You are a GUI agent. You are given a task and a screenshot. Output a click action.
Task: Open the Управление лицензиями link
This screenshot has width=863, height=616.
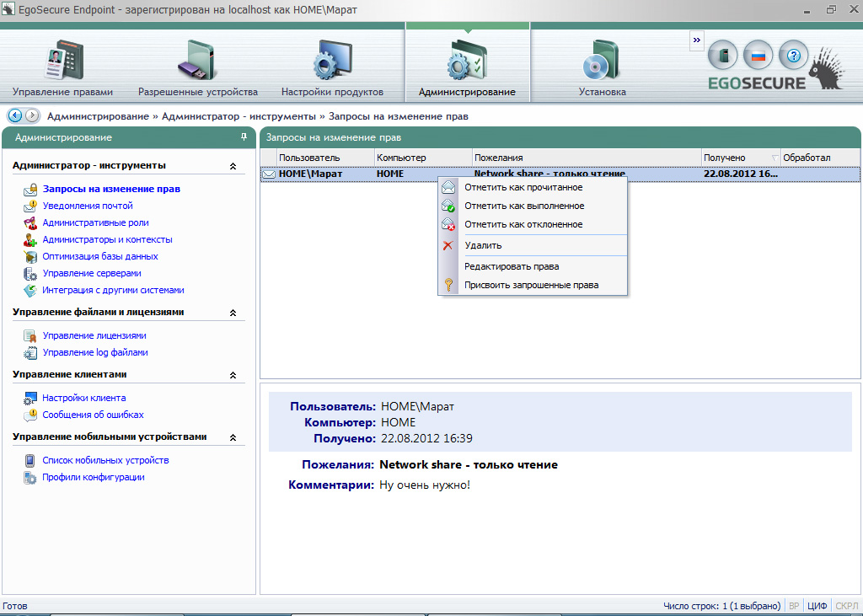[x=94, y=335]
